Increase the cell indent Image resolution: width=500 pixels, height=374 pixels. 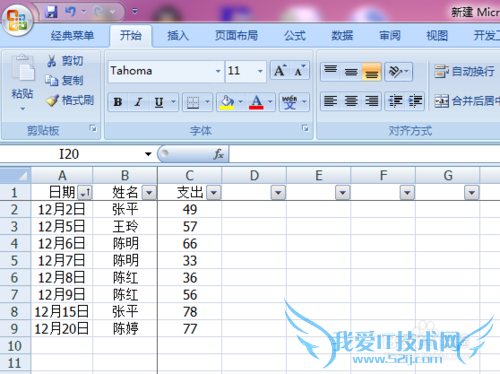click(415, 101)
